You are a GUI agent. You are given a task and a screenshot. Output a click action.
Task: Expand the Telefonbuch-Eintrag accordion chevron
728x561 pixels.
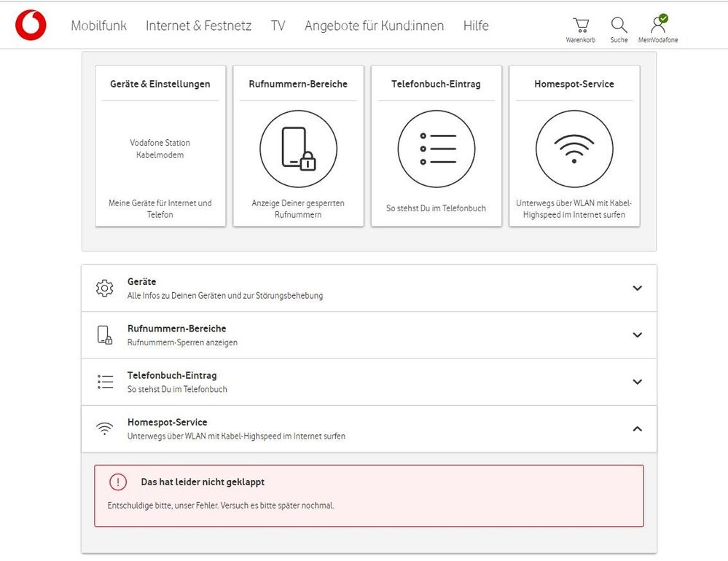click(x=638, y=382)
